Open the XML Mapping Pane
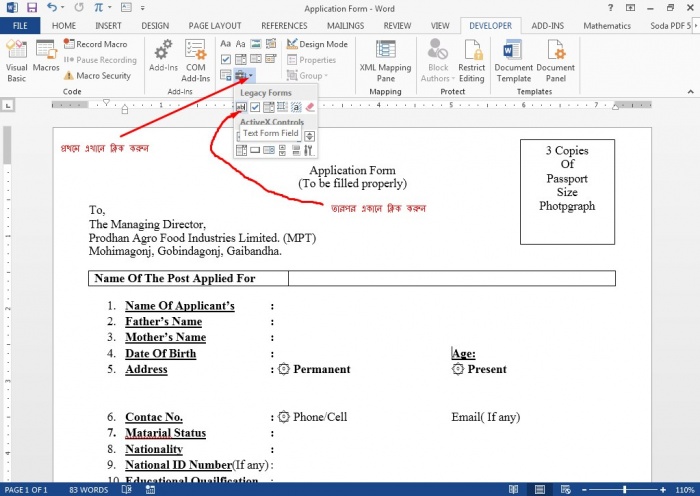 coord(385,59)
